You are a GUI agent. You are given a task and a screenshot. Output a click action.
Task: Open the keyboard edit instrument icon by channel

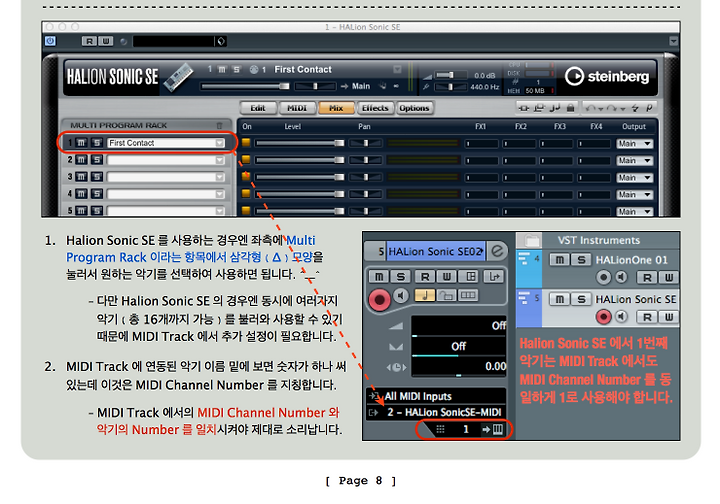pos(498,430)
